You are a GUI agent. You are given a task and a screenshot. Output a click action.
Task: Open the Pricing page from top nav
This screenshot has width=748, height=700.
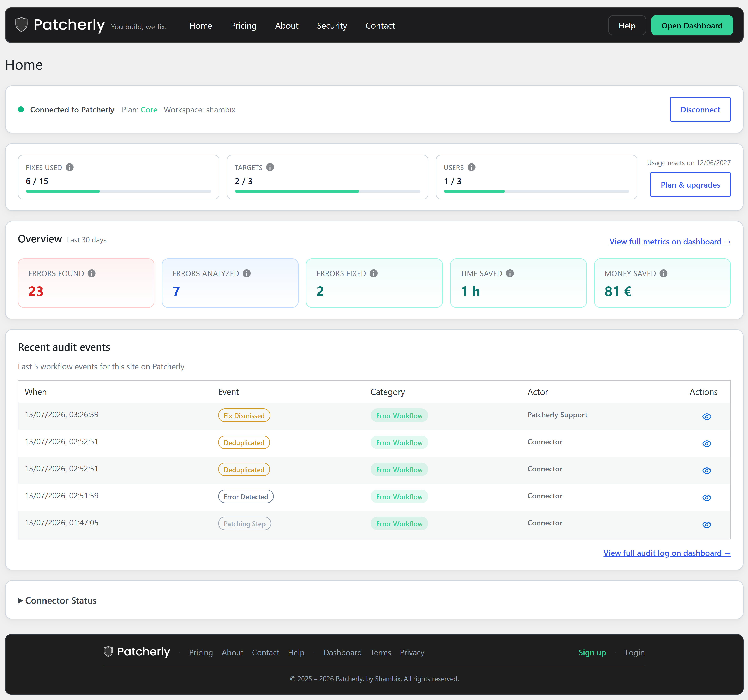(243, 26)
